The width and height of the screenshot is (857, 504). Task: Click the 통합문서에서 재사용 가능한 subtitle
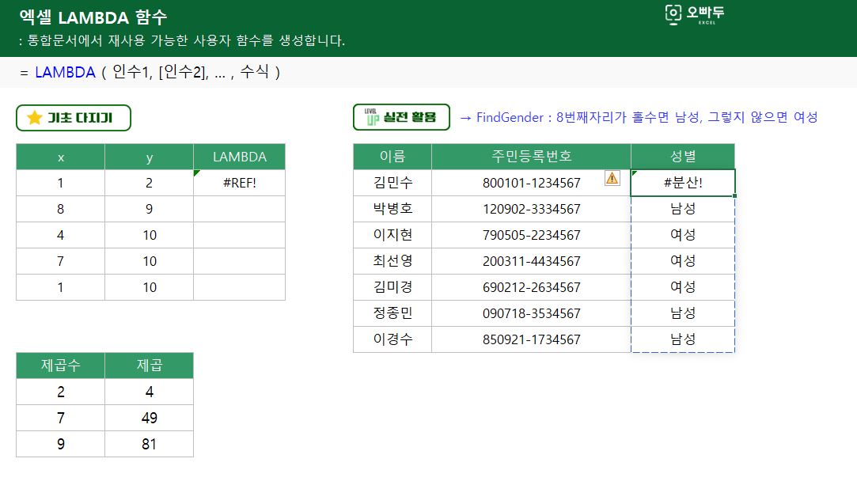tap(182, 40)
